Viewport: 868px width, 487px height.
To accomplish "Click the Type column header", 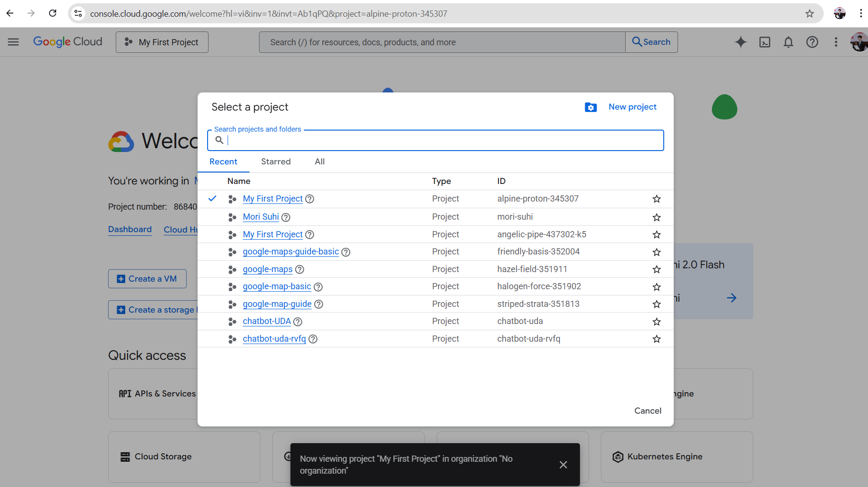I will click(441, 181).
